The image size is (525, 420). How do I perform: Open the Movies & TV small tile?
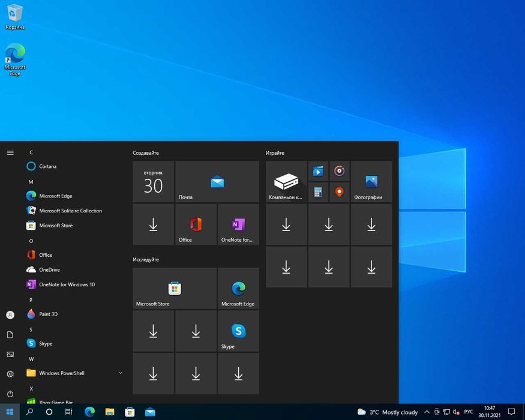pos(318,171)
